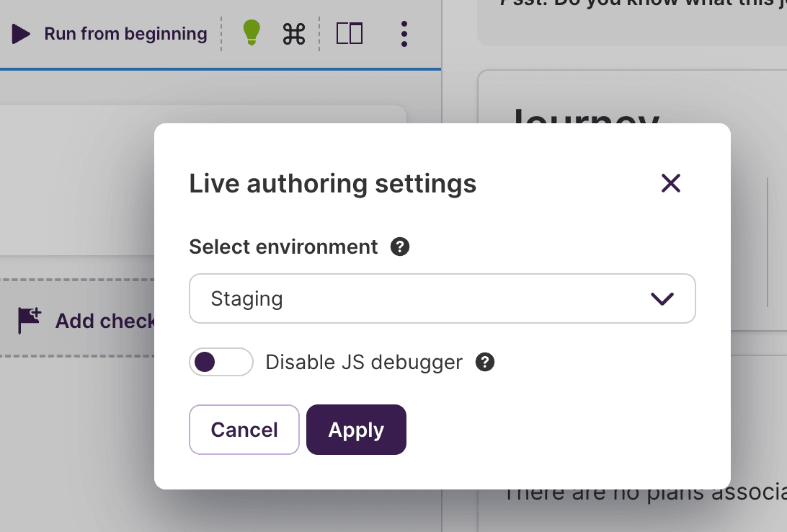The height and width of the screenshot is (532, 787).
Task: Click the play triangle beside Run from beginning
Action: pyautogui.click(x=21, y=33)
